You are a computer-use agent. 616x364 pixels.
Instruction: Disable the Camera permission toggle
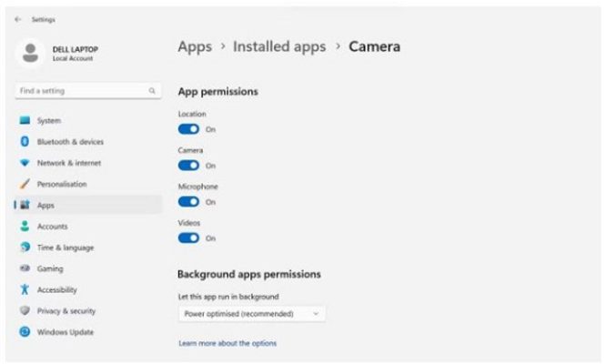pyautogui.click(x=188, y=166)
